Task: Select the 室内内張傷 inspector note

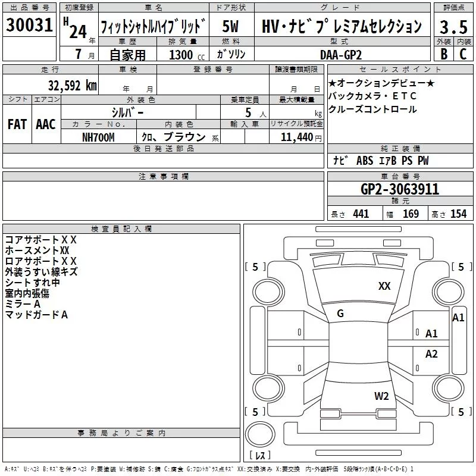Action: click(27, 293)
